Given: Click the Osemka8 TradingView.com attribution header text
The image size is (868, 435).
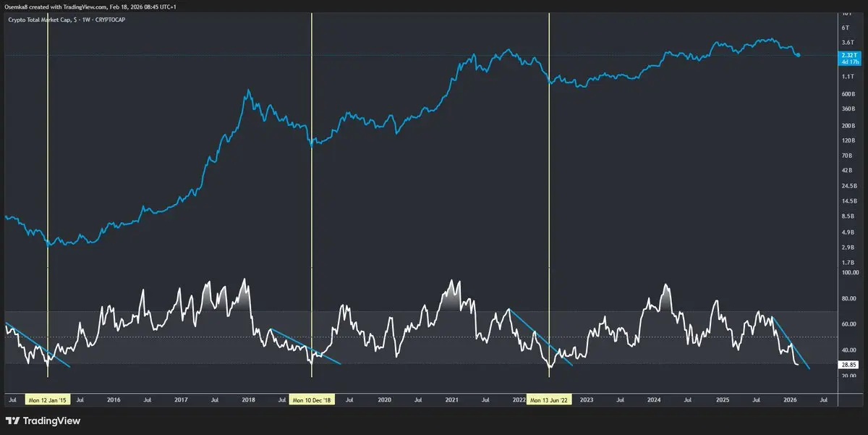Looking at the screenshot, I should click(90, 6).
